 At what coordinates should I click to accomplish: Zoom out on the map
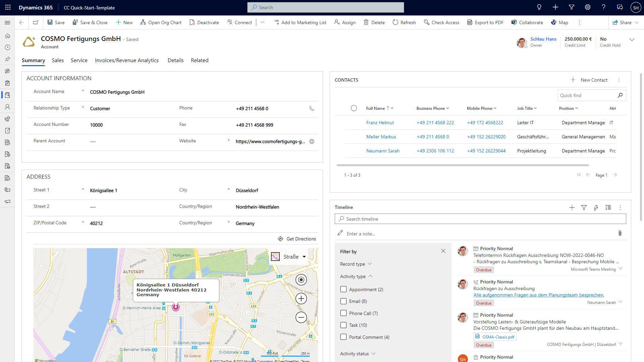coord(301,317)
